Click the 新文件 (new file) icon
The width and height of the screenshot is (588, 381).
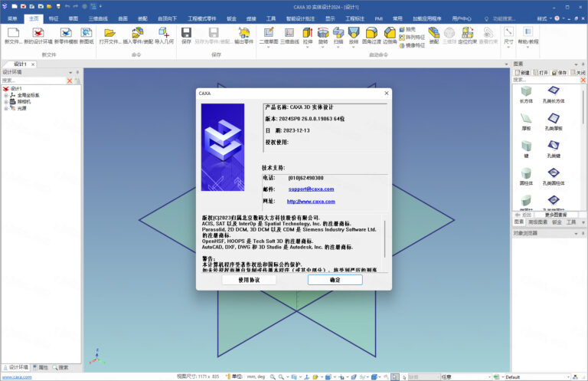(x=13, y=33)
